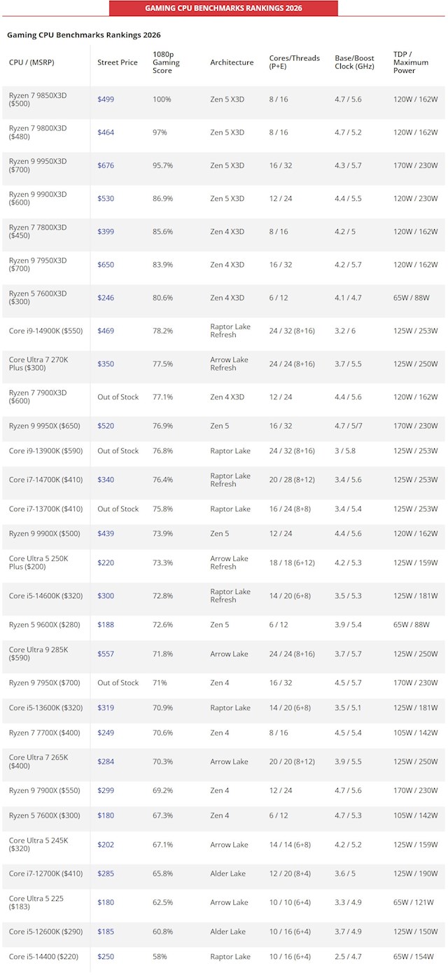Screen dimensions: 448x980
Task: Open the Ryzen 9 9950X3D $676 price link
Action: tap(106, 166)
